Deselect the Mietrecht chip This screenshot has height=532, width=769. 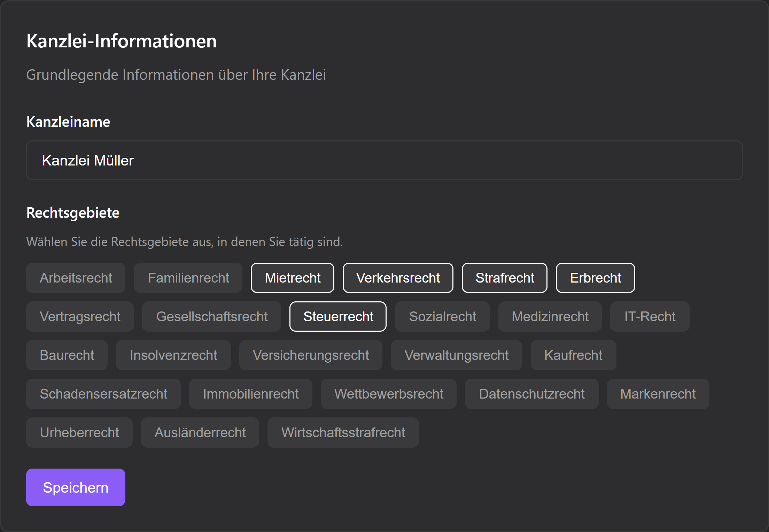click(293, 278)
